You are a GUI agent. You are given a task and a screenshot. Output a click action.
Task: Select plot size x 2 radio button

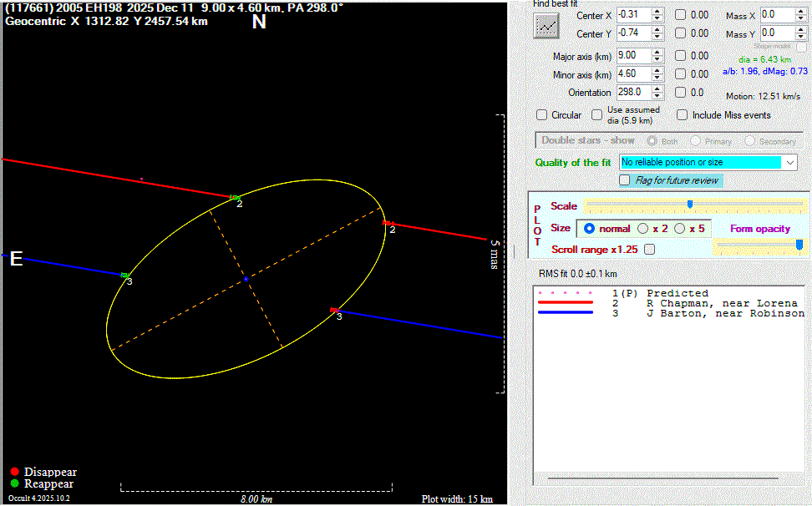point(642,229)
